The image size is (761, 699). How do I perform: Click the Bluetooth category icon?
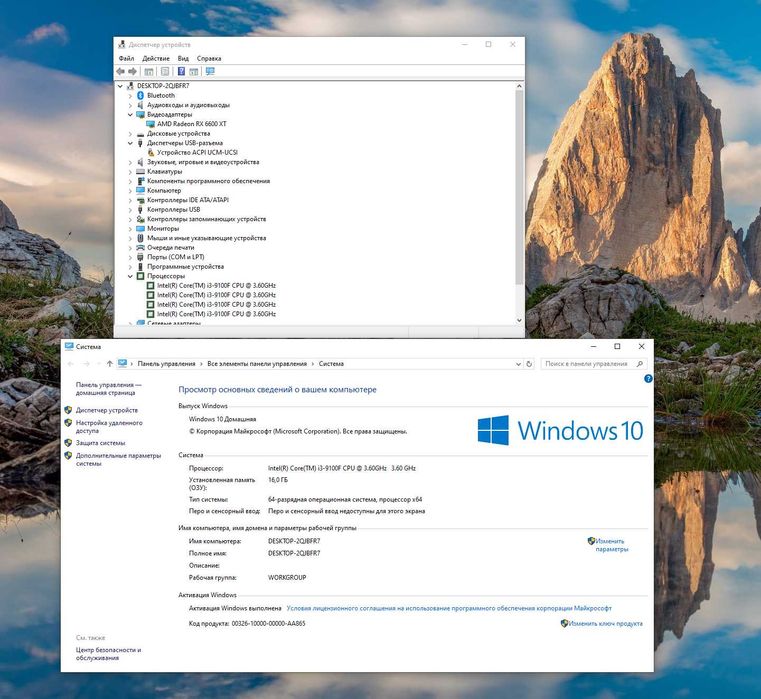(x=140, y=95)
